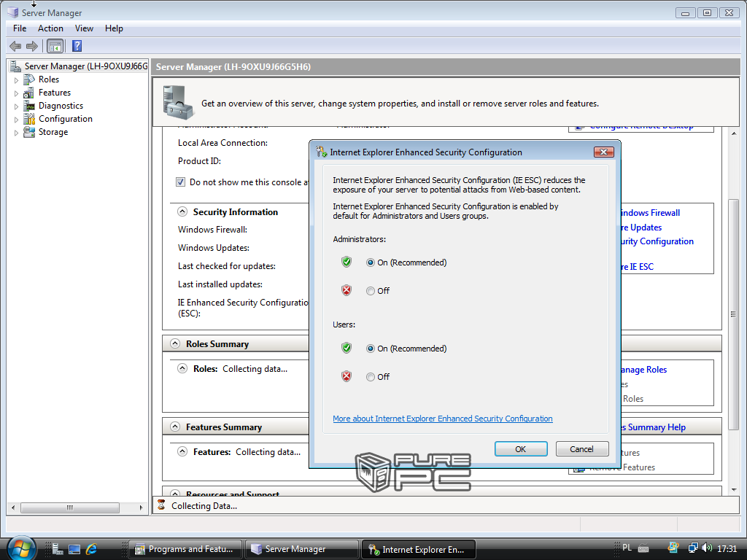Click the main pane scroll down arrow
The image size is (747, 560).
pos(734,489)
